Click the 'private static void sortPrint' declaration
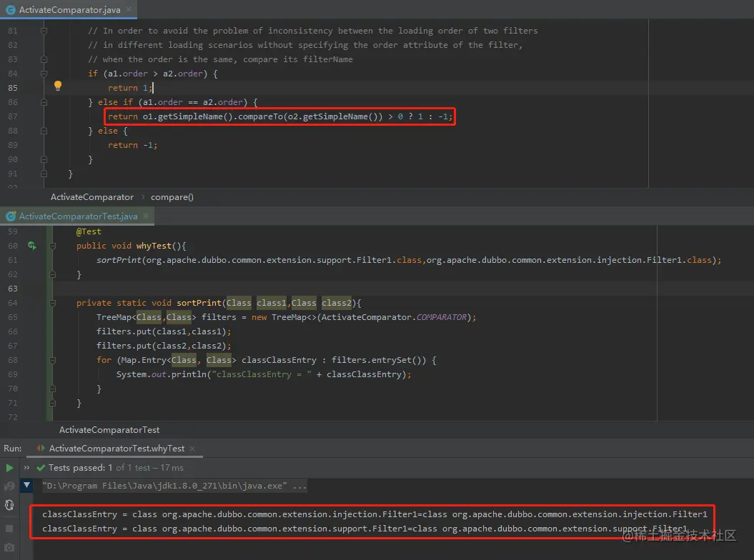 (218, 303)
